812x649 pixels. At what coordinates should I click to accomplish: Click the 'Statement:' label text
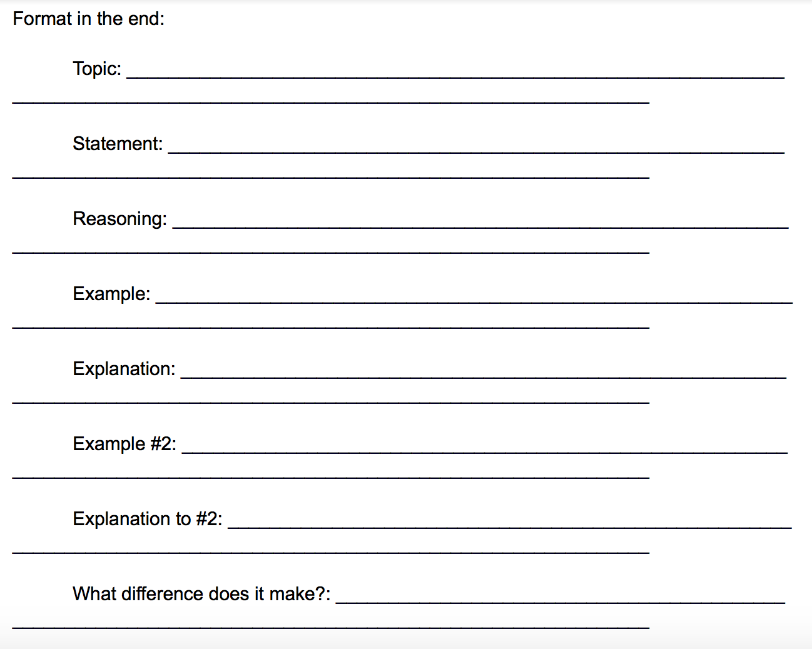[118, 144]
